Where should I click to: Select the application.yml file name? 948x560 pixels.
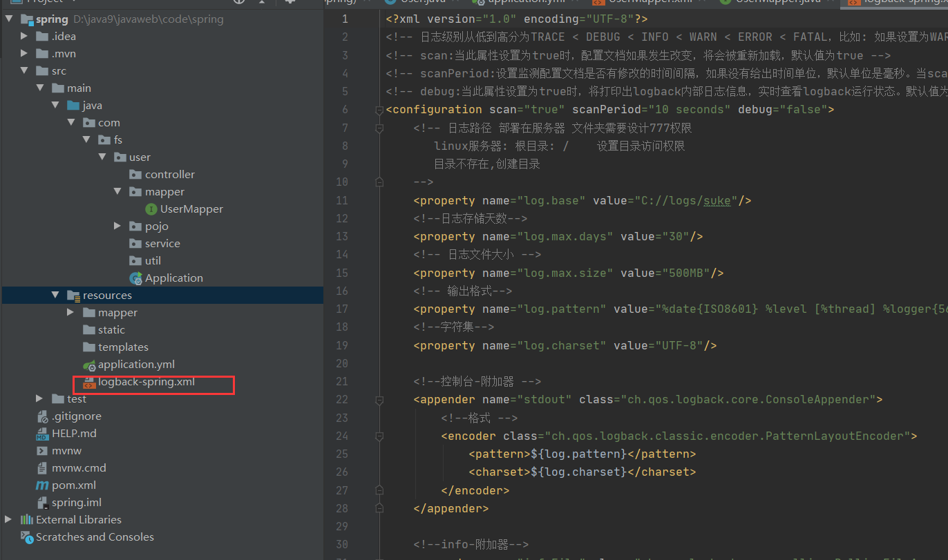click(x=136, y=365)
